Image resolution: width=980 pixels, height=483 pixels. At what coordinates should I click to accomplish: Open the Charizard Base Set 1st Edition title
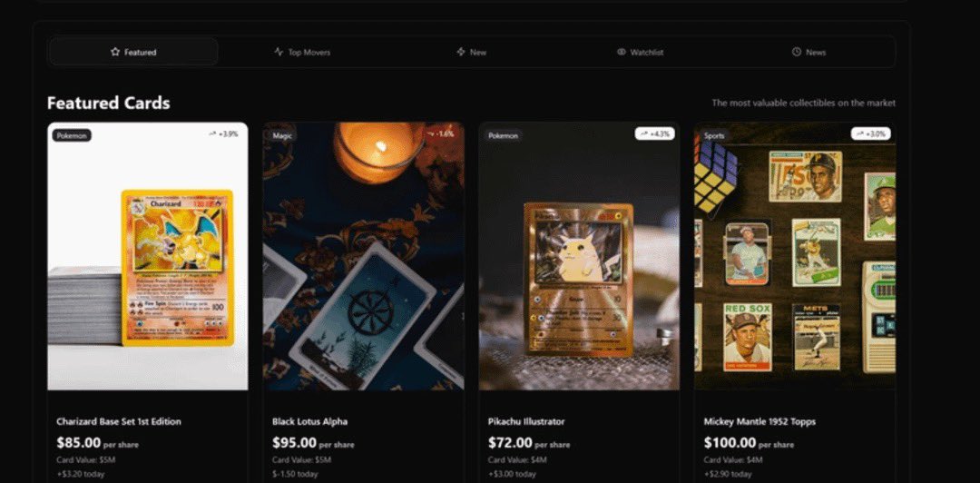119,421
